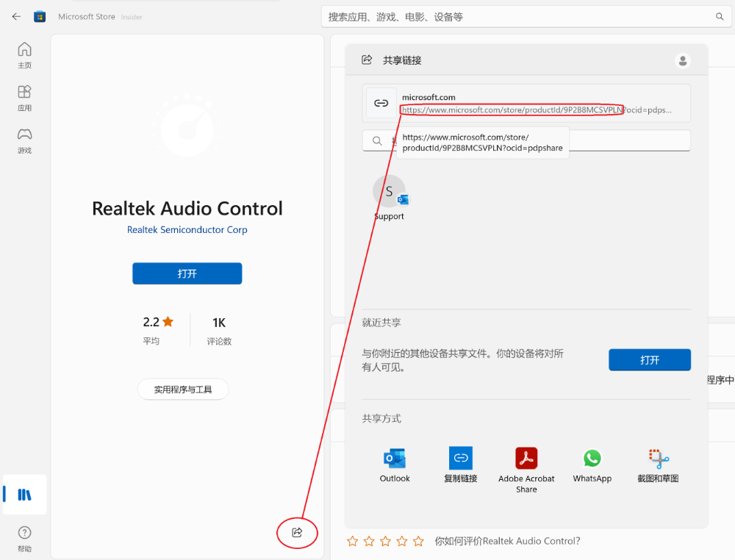The image size is (735, 560).
Task: Share via Outlook in sharing methods
Action: coord(395,465)
